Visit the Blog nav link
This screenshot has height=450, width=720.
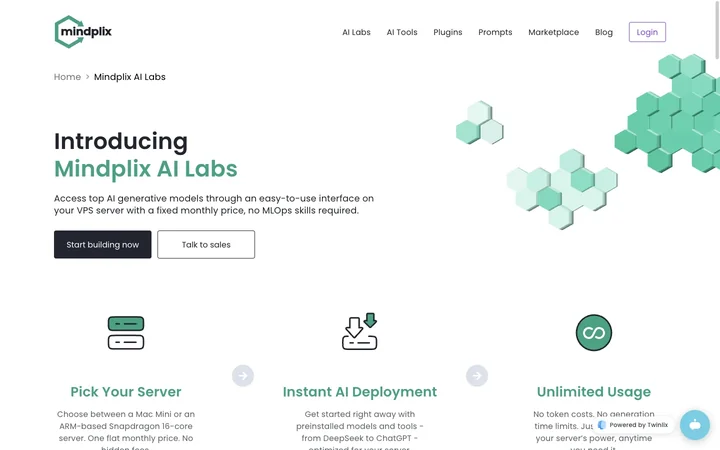click(x=604, y=32)
